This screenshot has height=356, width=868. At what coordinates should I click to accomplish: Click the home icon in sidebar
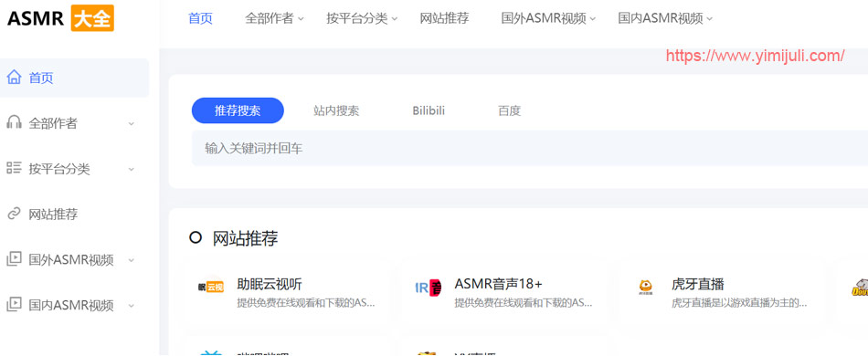tap(14, 78)
